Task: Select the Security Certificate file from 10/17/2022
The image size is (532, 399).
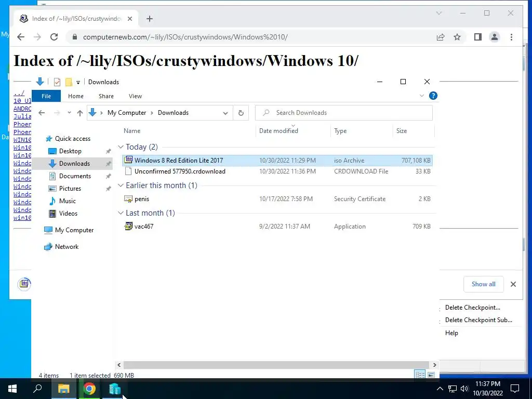Action: [277, 199]
